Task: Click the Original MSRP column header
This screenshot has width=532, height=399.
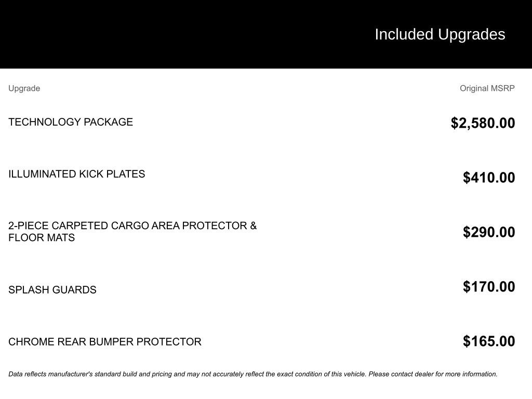Action: coord(487,88)
